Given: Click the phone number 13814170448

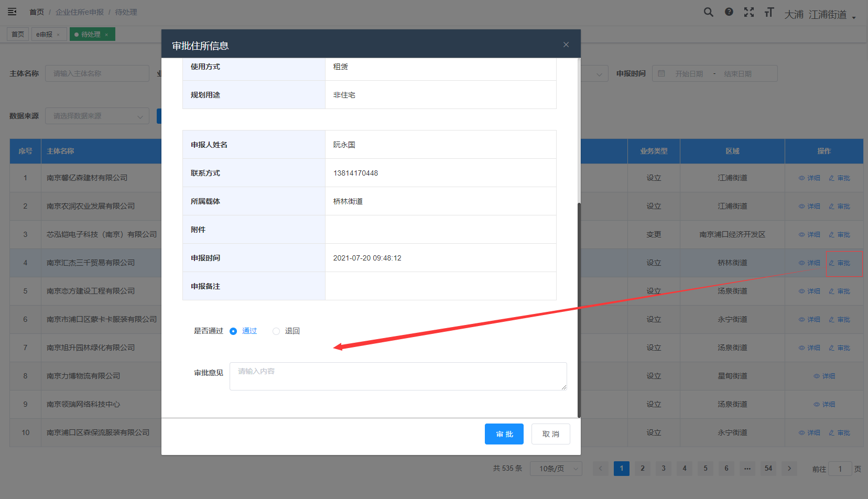Looking at the screenshot, I should click(x=355, y=173).
